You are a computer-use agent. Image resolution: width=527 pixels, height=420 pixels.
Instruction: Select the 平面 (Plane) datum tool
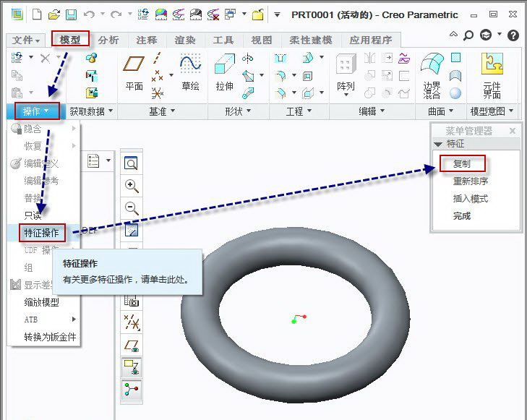coord(134,73)
